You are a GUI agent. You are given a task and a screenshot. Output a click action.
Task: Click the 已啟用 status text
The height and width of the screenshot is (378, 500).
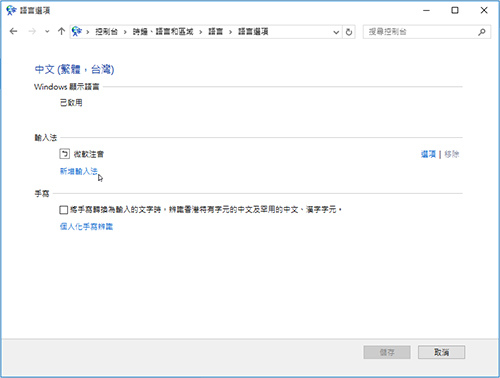tap(71, 103)
